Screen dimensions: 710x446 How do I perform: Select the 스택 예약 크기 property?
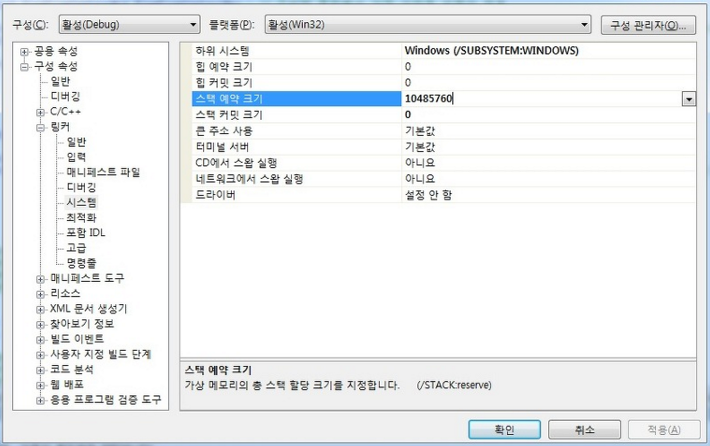click(297, 99)
